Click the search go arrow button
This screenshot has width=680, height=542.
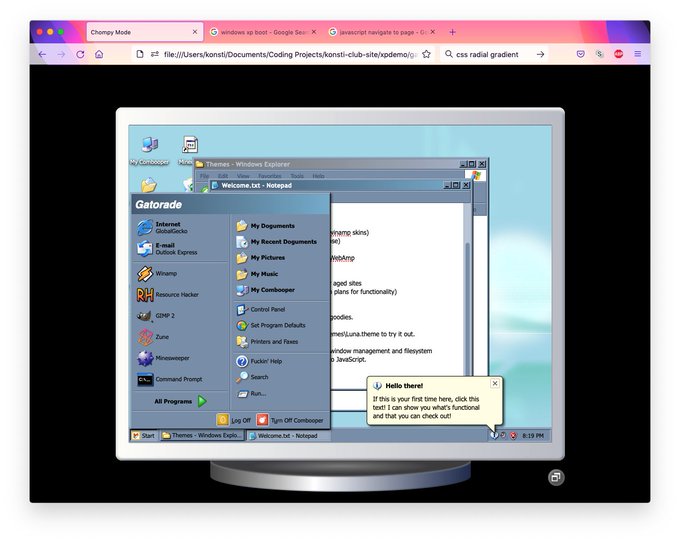(540, 54)
